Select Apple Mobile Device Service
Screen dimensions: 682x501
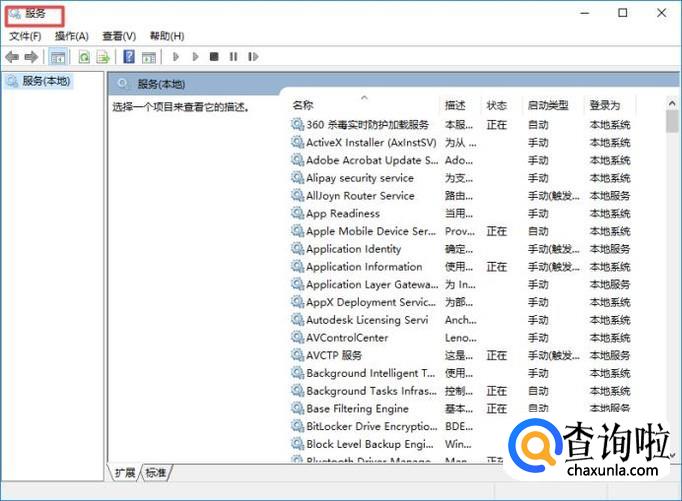[x=461, y=232]
